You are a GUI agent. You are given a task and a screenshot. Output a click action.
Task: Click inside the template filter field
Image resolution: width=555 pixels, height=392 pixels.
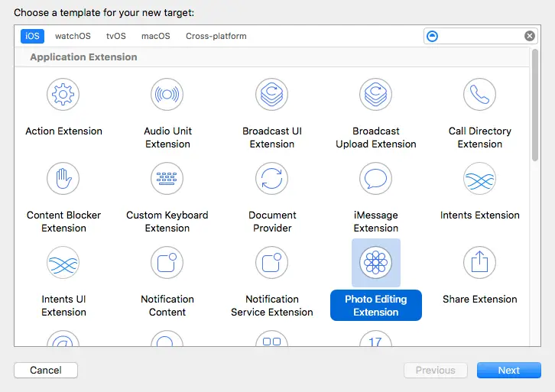(480, 36)
